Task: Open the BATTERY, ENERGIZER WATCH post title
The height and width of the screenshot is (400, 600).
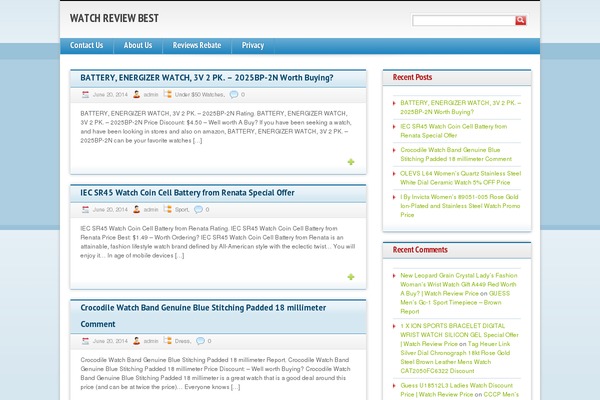Action: click(207, 78)
